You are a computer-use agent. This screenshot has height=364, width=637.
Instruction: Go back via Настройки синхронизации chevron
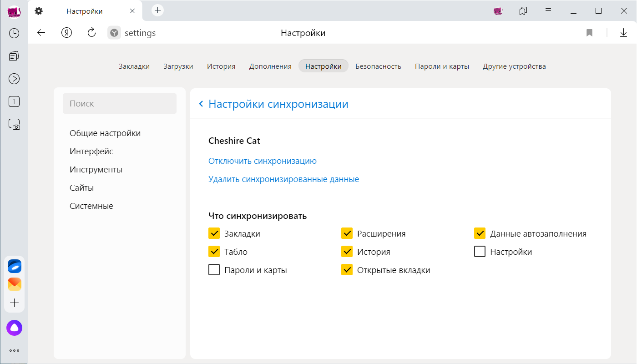(201, 104)
